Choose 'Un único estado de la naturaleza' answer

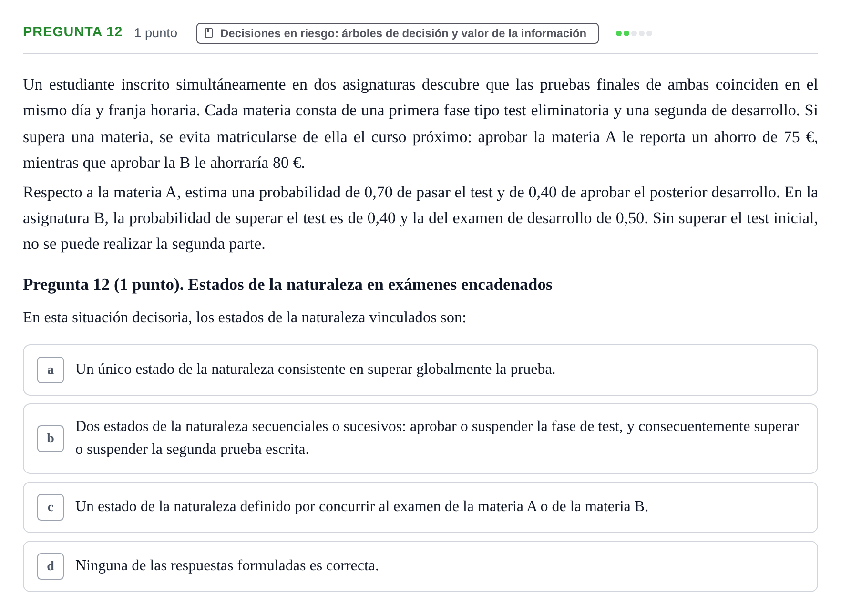click(420, 370)
